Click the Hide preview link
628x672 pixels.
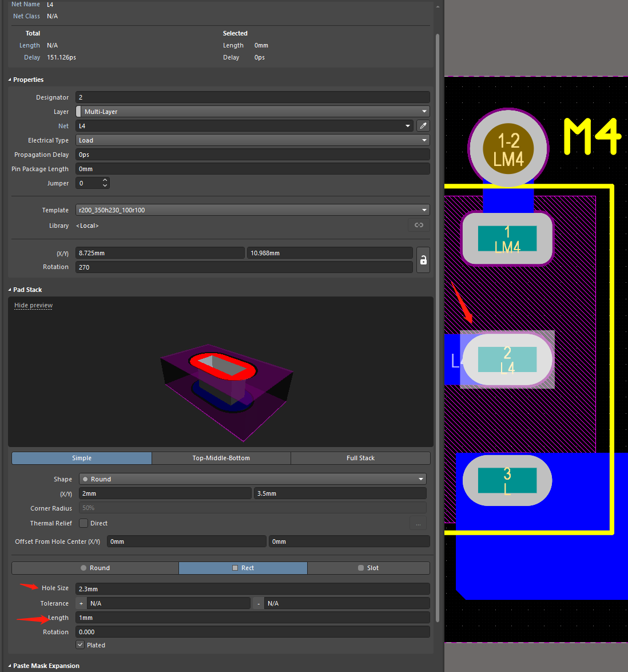pos(33,306)
